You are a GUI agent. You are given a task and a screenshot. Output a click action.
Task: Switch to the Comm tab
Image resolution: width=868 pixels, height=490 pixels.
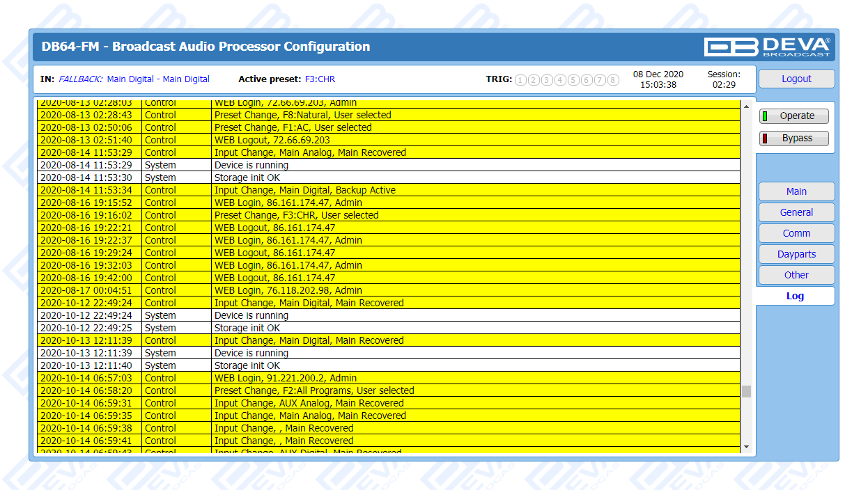pyautogui.click(x=796, y=233)
